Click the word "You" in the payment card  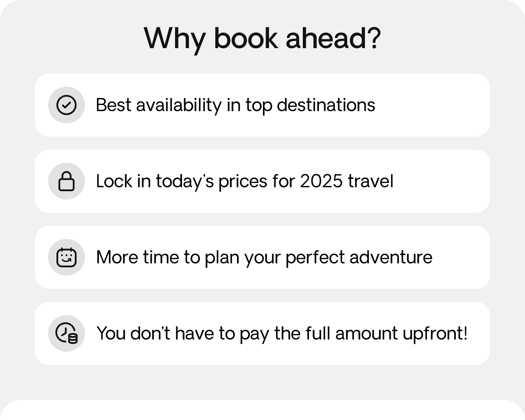(x=111, y=334)
